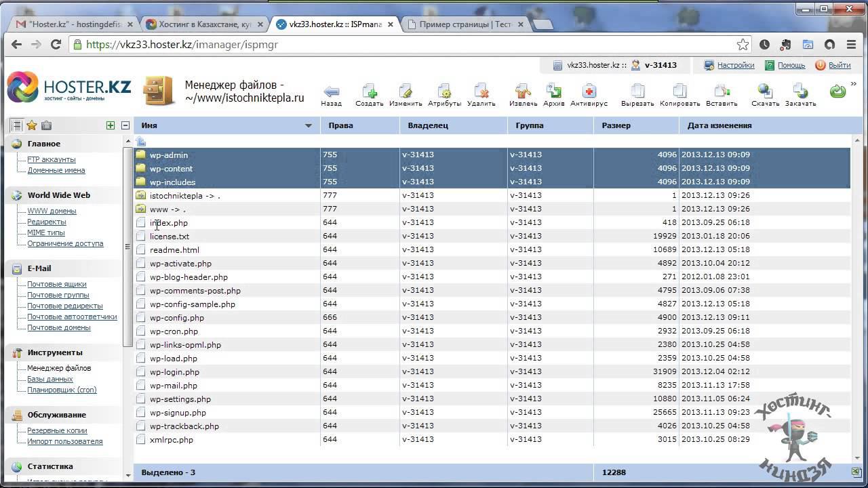The width and height of the screenshot is (868, 488).
Task: Switch to the favorites star view
Action: (x=31, y=125)
